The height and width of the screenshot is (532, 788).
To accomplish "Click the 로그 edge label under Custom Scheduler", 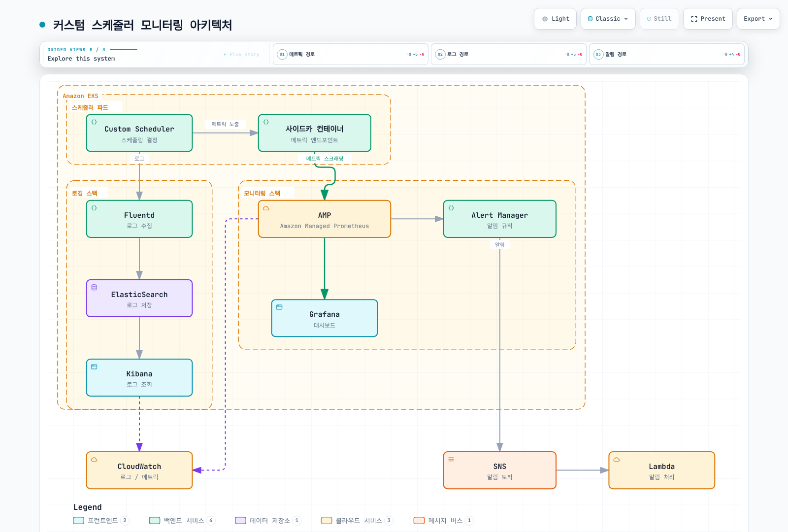I will [x=139, y=159].
